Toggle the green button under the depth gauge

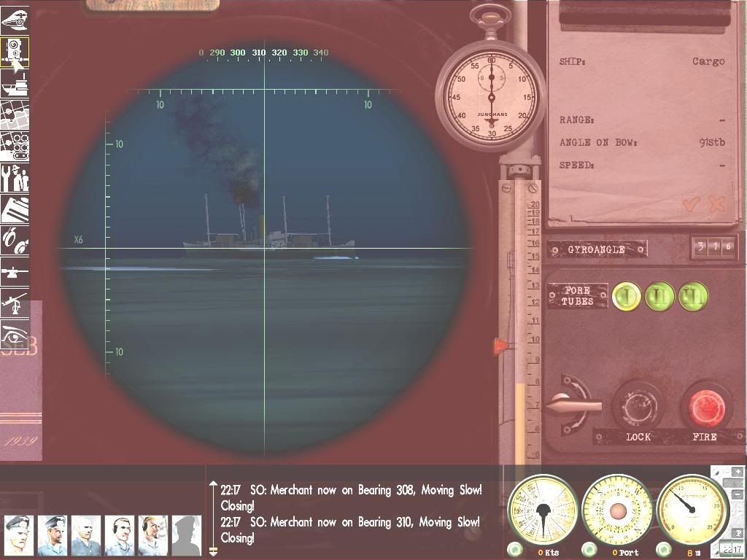click(664, 550)
